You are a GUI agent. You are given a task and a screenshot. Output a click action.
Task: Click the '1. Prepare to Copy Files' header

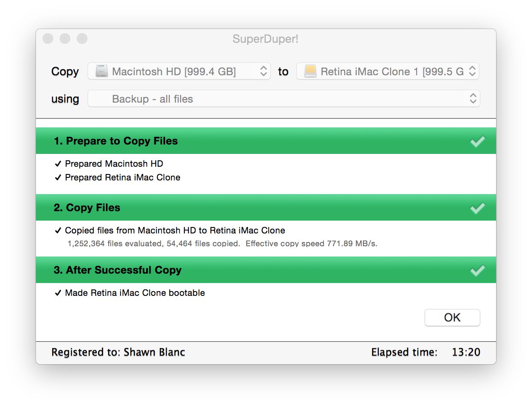tap(266, 141)
